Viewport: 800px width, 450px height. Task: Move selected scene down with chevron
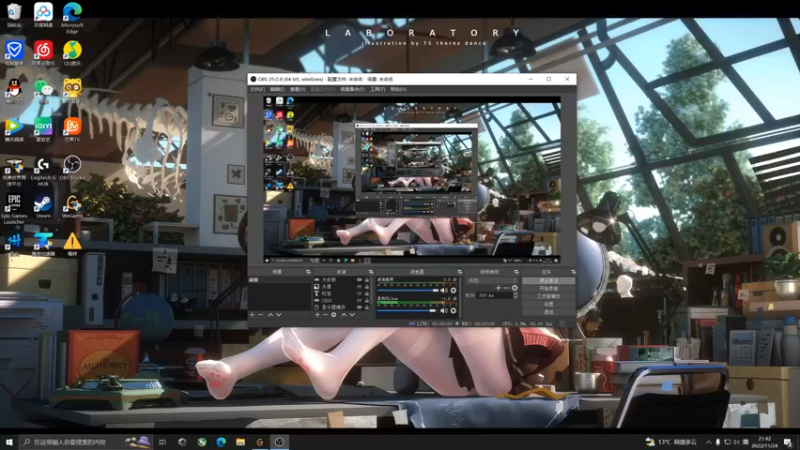(x=279, y=315)
